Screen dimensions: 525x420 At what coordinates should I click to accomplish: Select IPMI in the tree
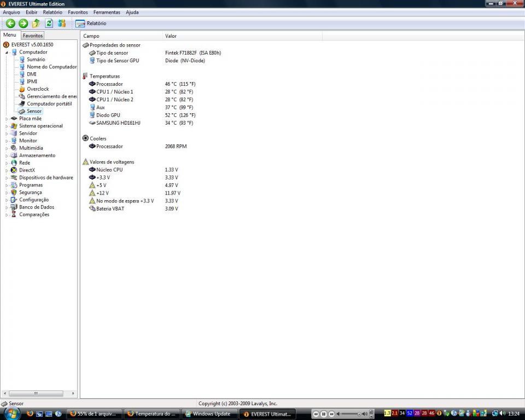pyautogui.click(x=32, y=81)
